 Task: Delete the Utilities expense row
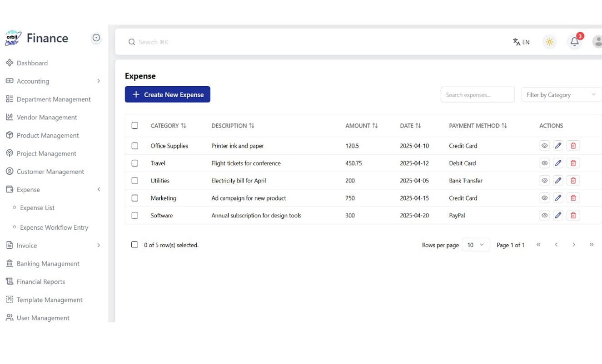click(x=573, y=181)
